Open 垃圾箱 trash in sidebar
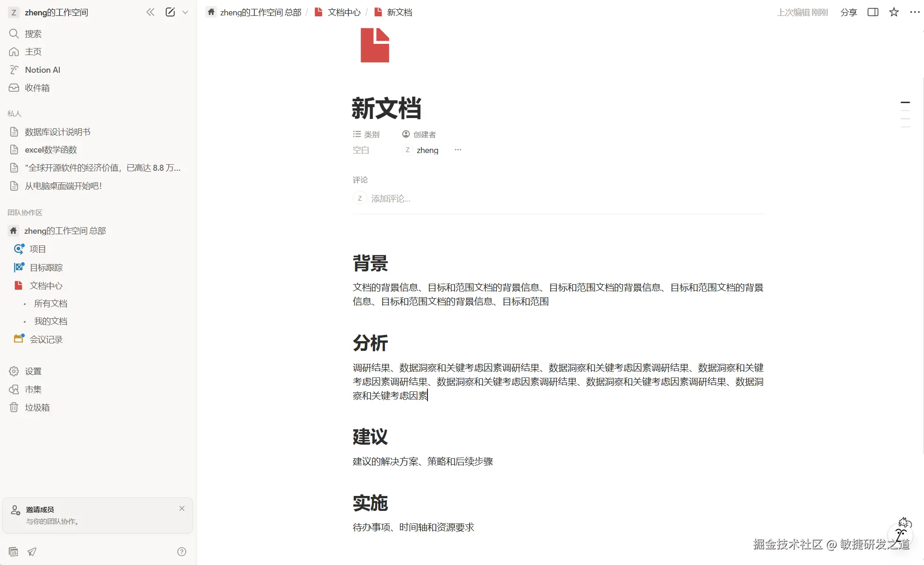The width and height of the screenshot is (924, 565). click(x=37, y=407)
